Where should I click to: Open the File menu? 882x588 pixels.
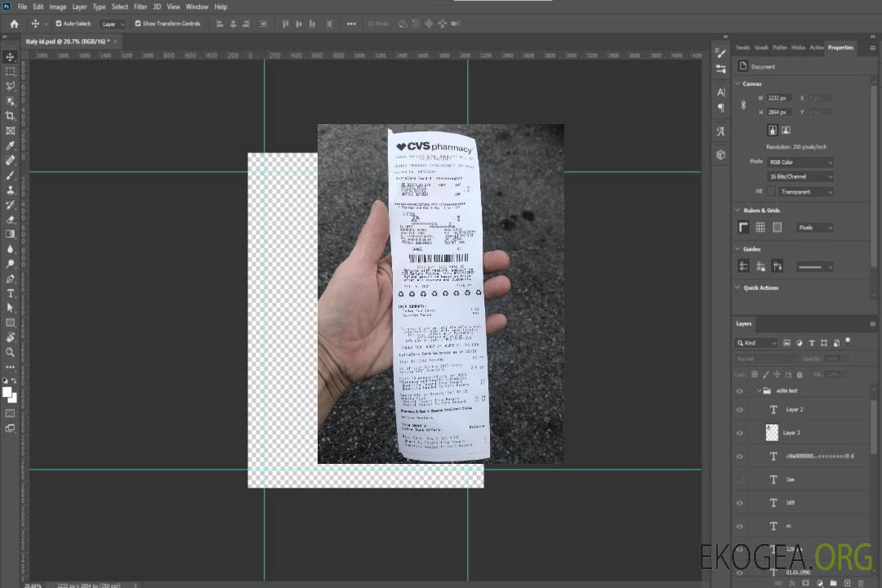[23, 7]
